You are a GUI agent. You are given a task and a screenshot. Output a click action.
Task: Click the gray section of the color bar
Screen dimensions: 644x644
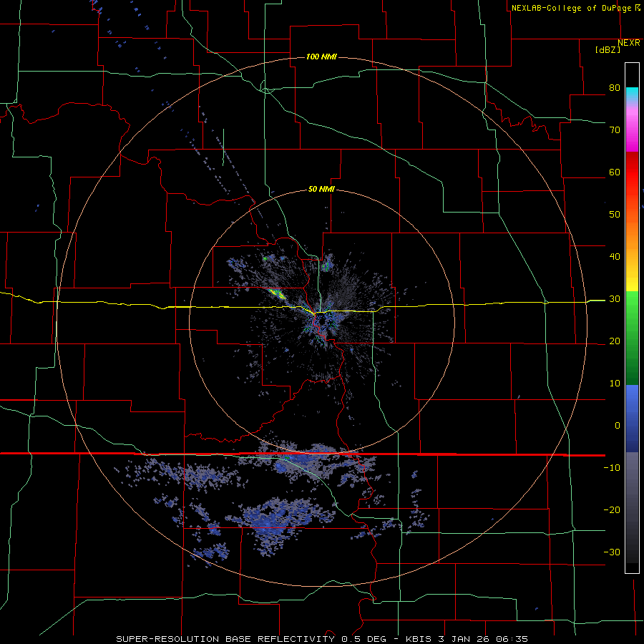click(632, 507)
